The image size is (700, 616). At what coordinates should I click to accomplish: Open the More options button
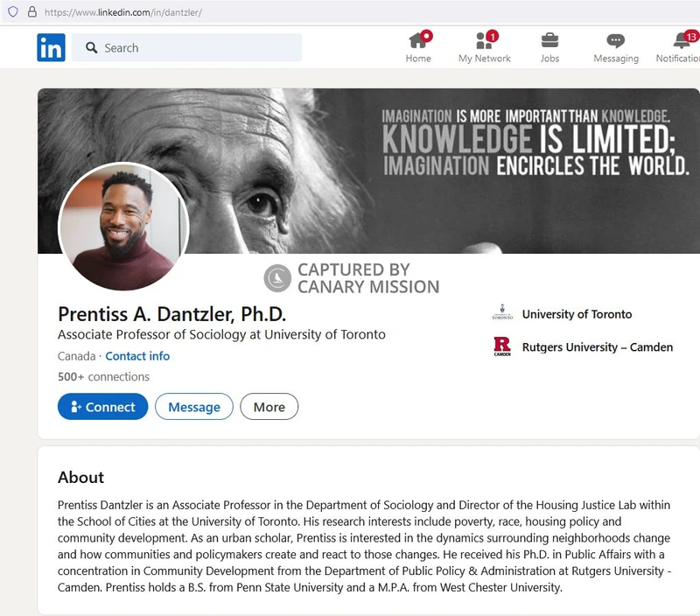[269, 407]
